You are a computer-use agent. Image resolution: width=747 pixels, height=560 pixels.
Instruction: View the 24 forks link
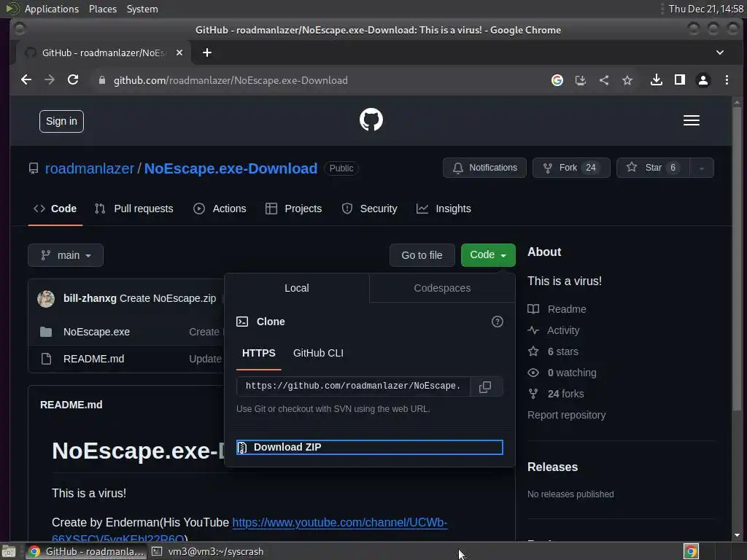click(556, 394)
